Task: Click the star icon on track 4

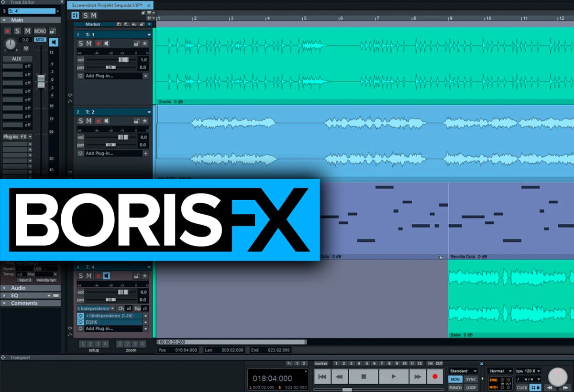Action: (144, 276)
